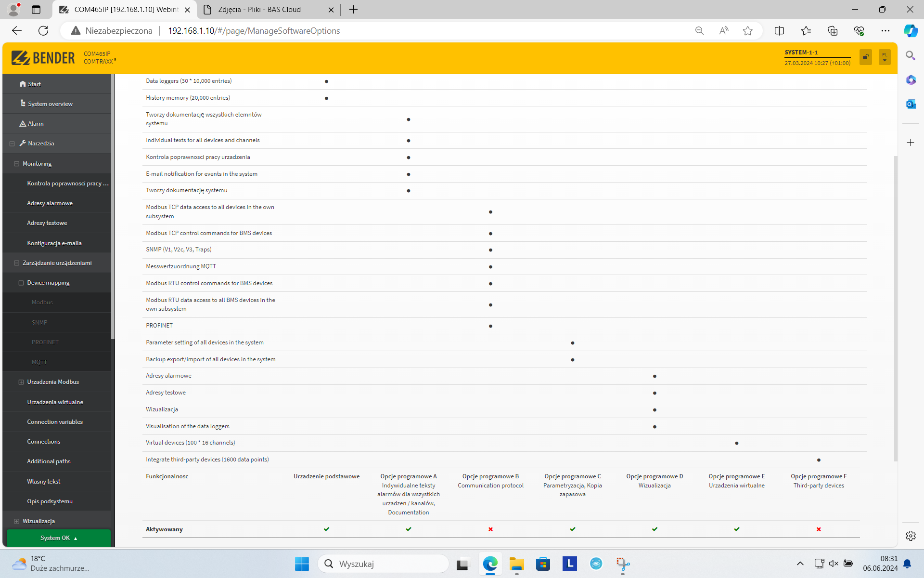Click the favorites star in the address bar
The width and height of the screenshot is (924, 578).
pyautogui.click(x=747, y=30)
